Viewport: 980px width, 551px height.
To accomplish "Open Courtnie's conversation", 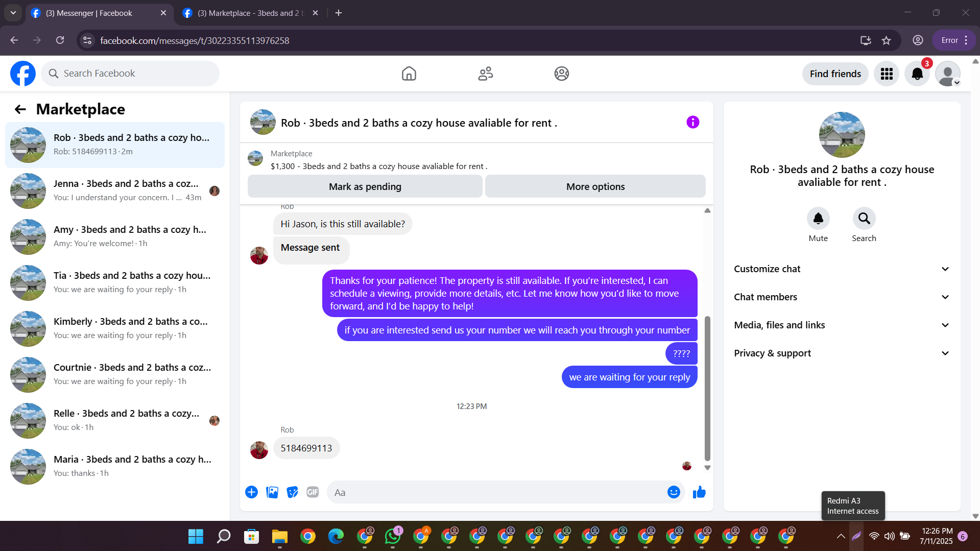I will [x=115, y=375].
